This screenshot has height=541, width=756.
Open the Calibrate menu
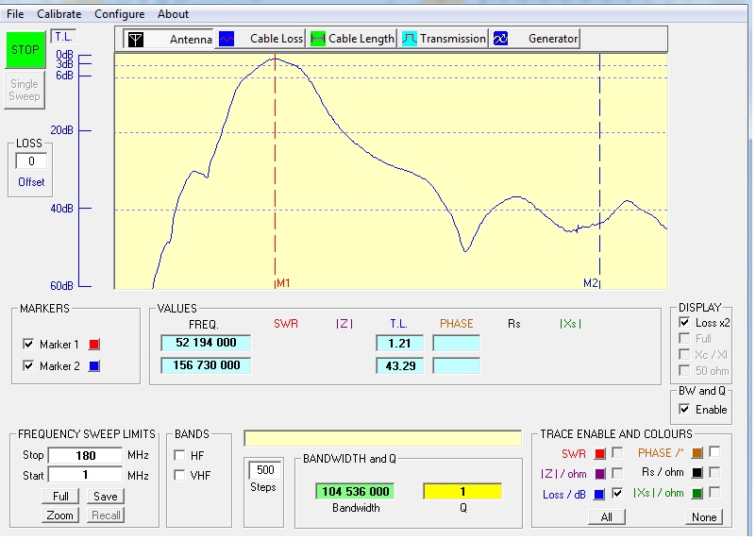pos(59,14)
